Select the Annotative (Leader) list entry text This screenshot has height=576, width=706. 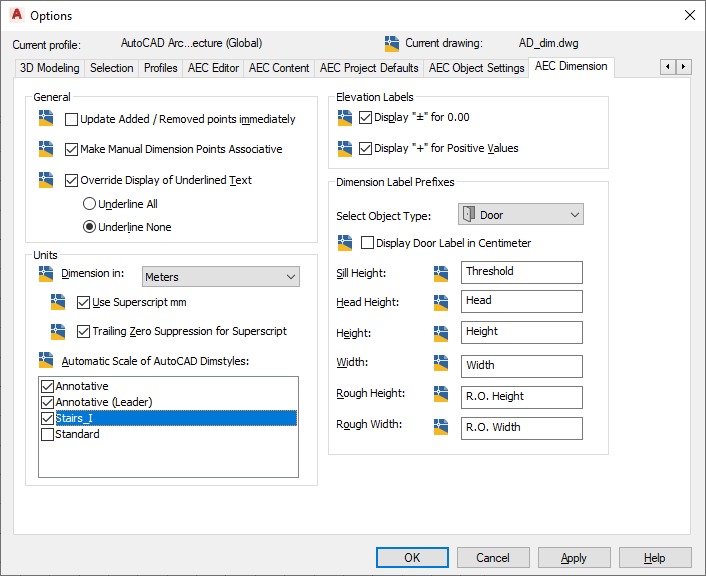[x=104, y=402]
